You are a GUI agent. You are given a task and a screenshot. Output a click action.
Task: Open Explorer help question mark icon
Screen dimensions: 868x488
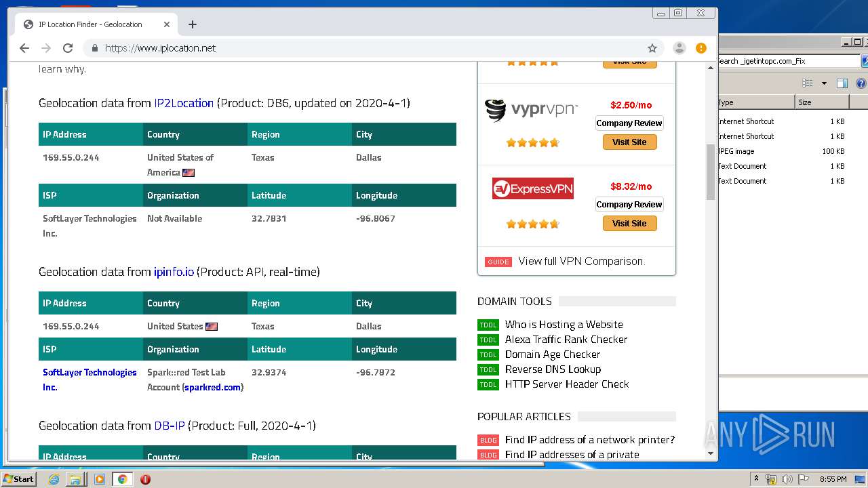point(861,83)
